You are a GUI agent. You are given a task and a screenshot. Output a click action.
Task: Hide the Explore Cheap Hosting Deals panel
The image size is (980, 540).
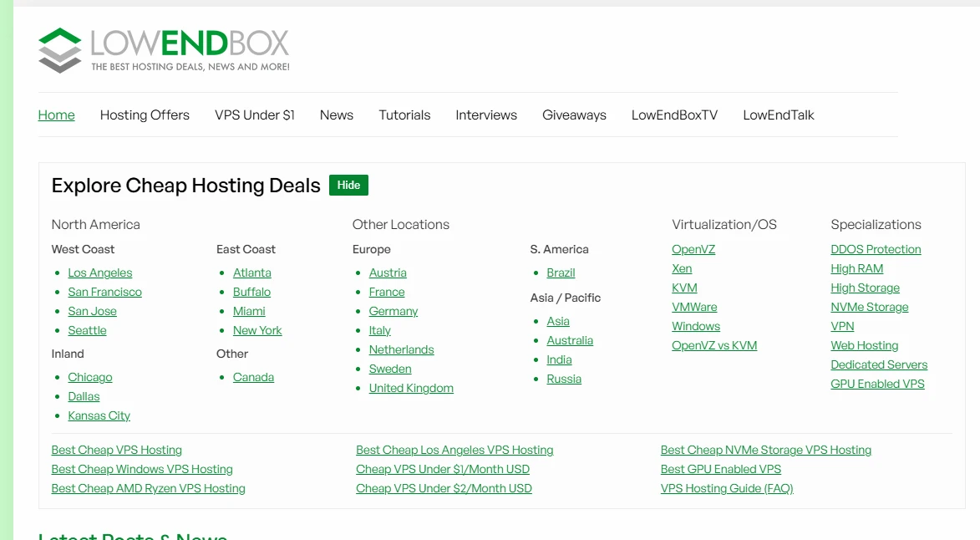(348, 185)
